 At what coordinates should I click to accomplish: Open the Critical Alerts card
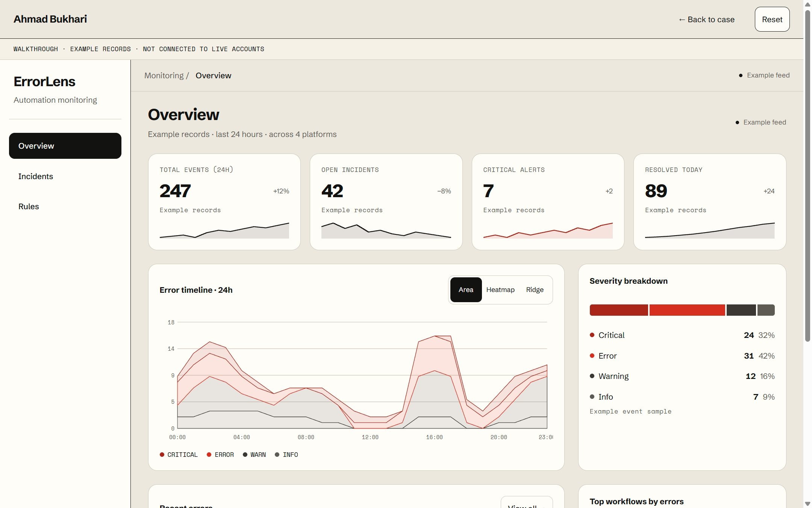(548, 202)
